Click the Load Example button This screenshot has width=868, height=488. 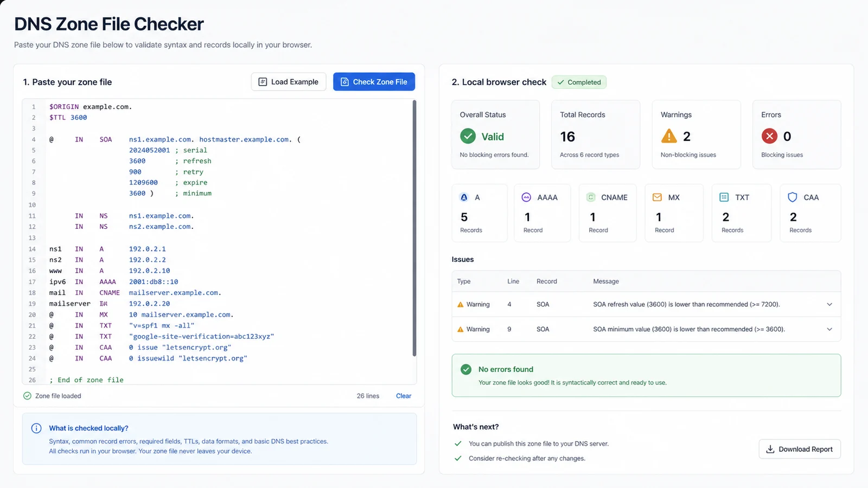click(x=289, y=82)
